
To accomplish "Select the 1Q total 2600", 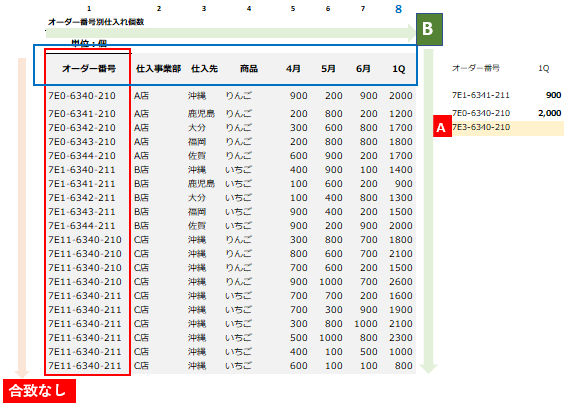I will click(x=401, y=282).
